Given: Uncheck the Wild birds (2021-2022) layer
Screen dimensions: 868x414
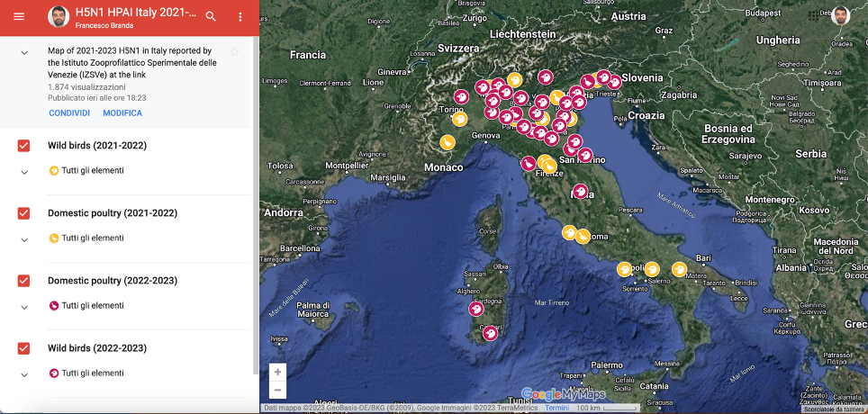Looking at the screenshot, I should click(x=24, y=146).
